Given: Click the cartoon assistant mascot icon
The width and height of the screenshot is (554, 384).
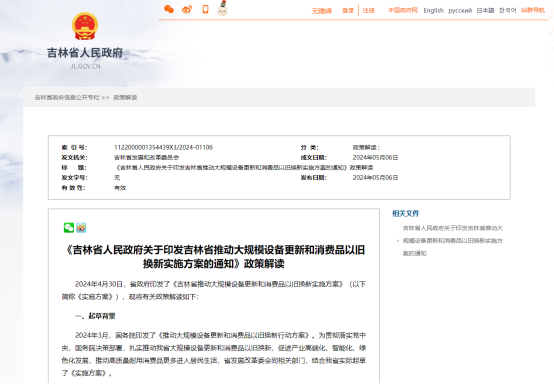Looking at the screenshot, I should [222, 8].
